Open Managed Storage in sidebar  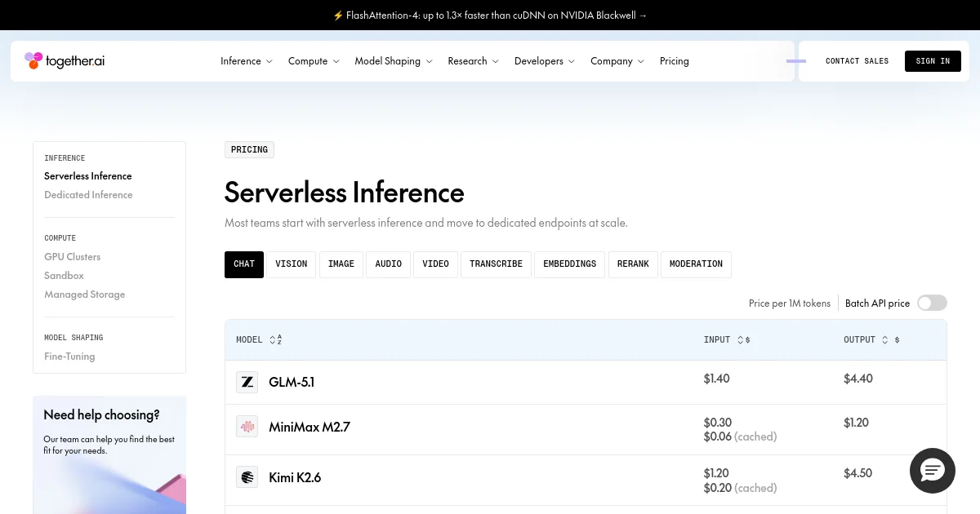click(85, 295)
